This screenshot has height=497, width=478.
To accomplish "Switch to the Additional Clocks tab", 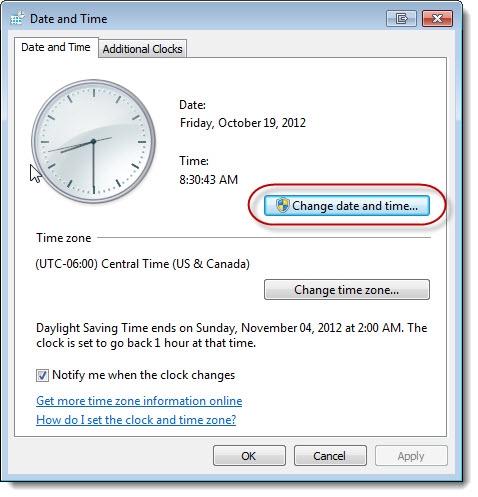I will click(x=142, y=49).
